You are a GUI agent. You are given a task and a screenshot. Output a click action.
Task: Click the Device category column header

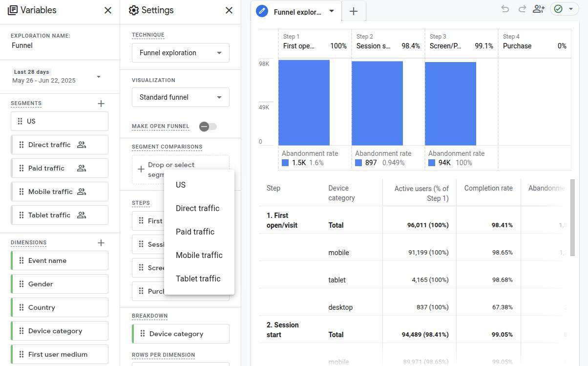coord(342,193)
